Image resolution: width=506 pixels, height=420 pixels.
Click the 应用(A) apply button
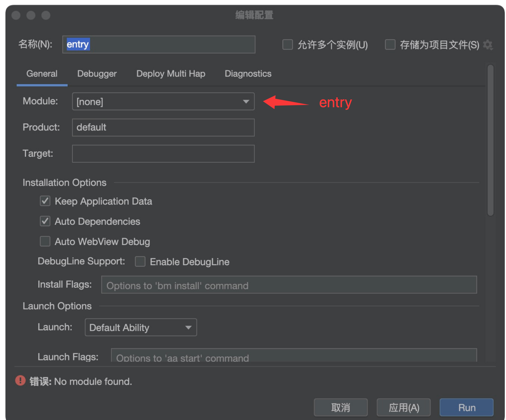click(404, 407)
